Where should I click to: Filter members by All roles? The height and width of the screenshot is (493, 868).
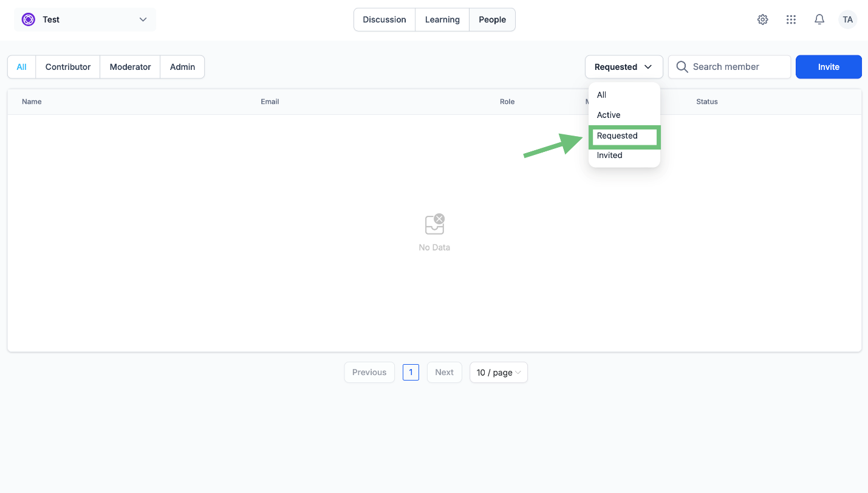[22, 67]
